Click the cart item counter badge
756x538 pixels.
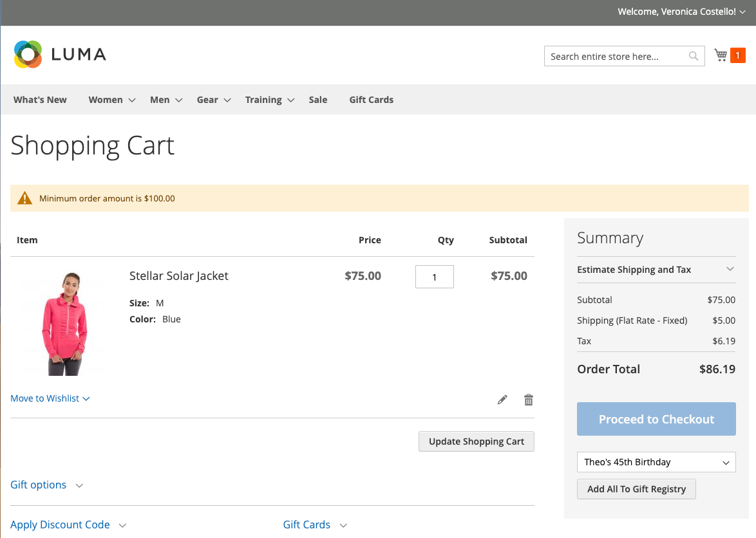point(738,55)
